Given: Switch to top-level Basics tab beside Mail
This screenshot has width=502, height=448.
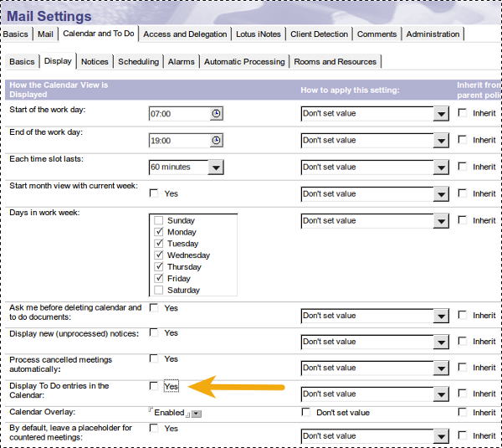Looking at the screenshot, I should tap(16, 34).
